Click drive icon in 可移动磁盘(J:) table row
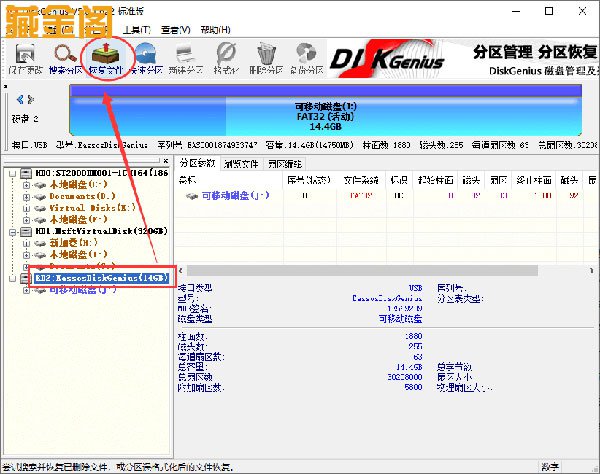The width and height of the screenshot is (600, 474). pos(192,196)
